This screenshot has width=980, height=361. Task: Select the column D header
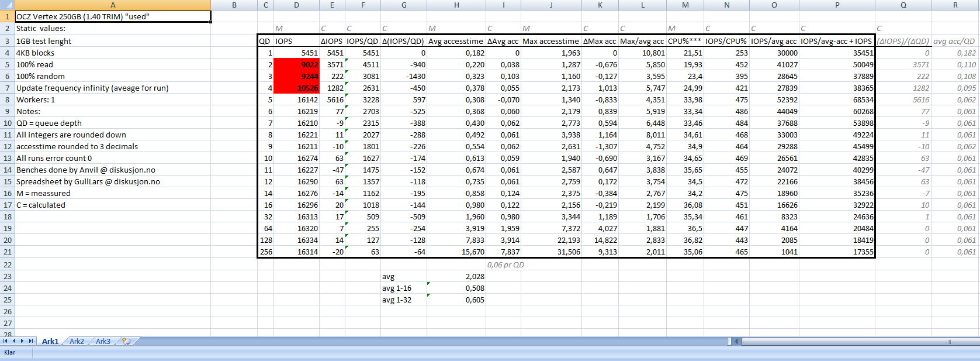click(x=296, y=5)
